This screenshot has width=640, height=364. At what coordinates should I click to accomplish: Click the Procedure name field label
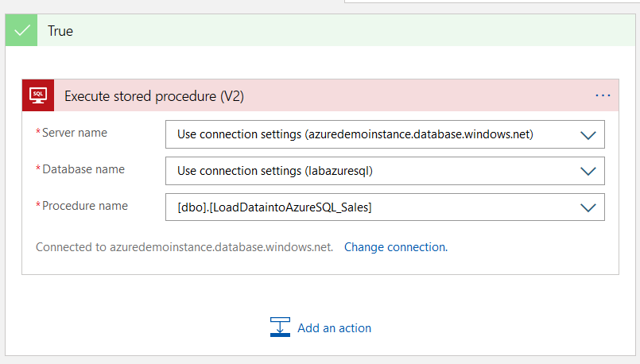[x=84, y=206]
